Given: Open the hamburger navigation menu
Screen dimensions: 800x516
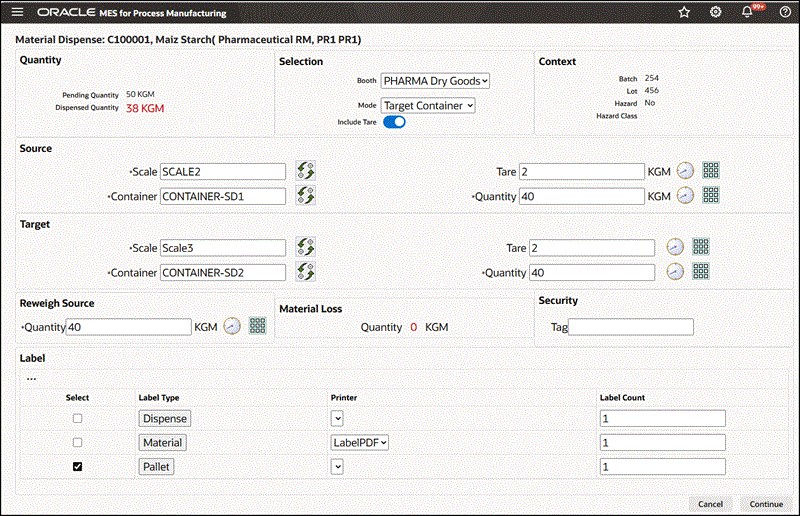Looking at the screenshot, I should point(17,12).
